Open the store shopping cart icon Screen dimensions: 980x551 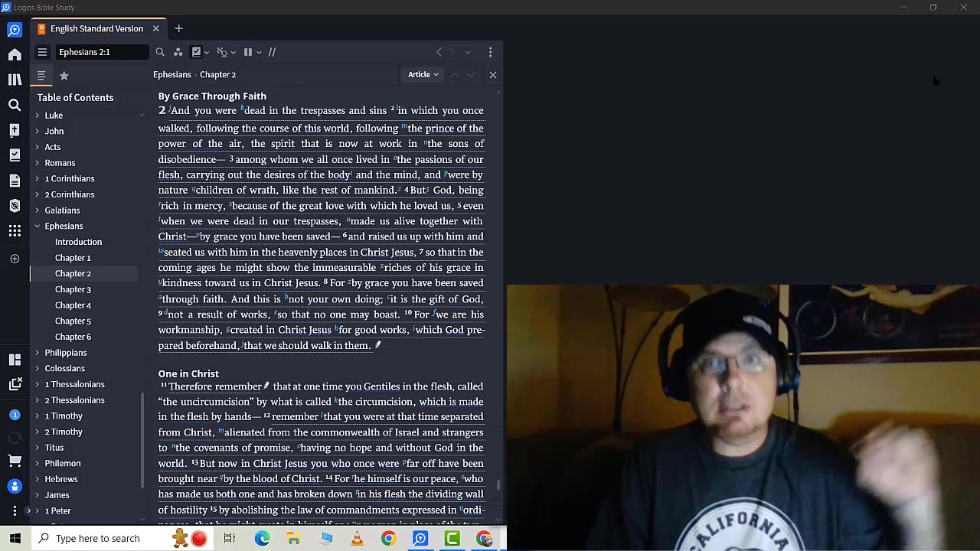point(15,461)
